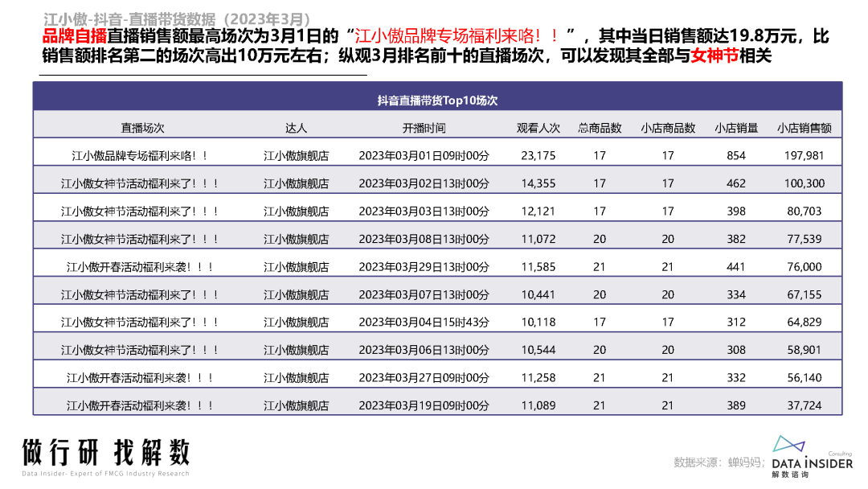Click the red 品牌自播 heading text

tap(74, 36)
